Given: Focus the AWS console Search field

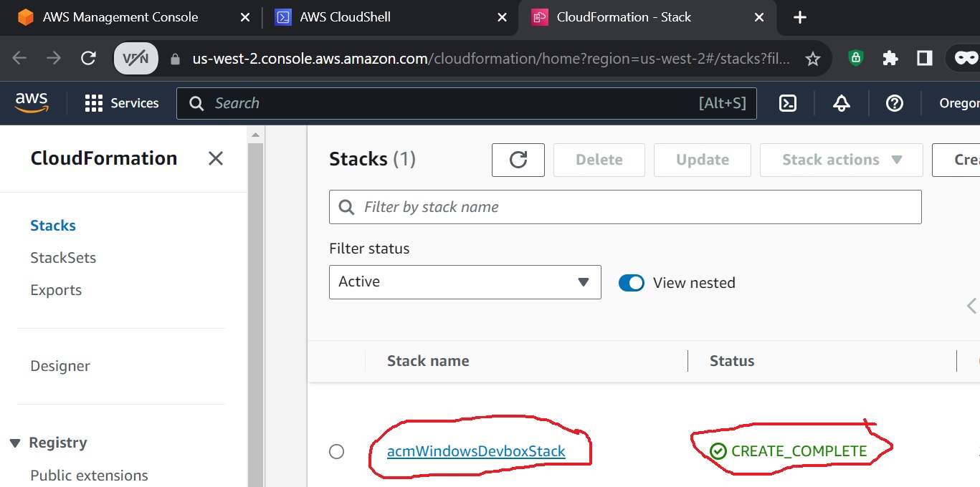Looking at the screenshot, I should (467, 103).
